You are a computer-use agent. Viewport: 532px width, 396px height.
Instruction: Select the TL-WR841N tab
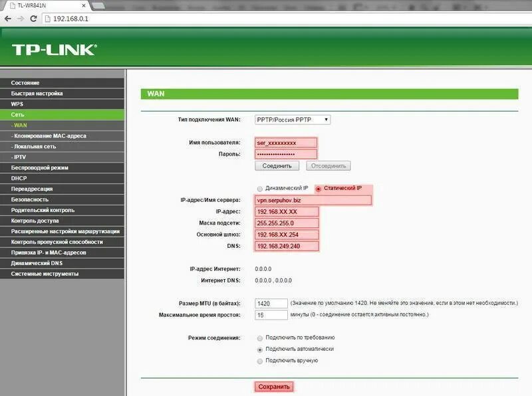point(47,6)
